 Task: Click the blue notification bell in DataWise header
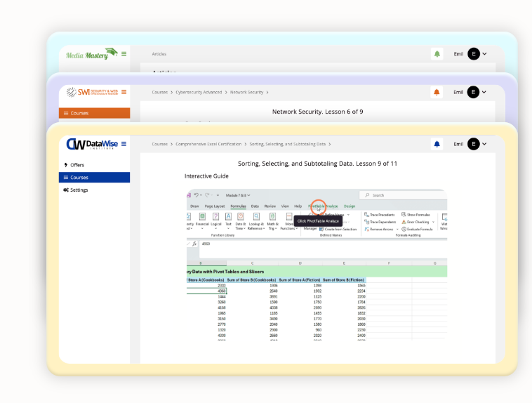pyautogui.click(x=437, y=144)
